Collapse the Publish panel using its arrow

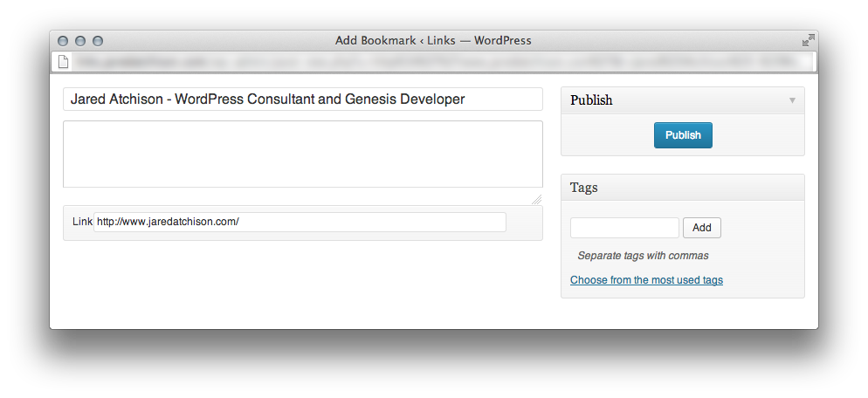coord(792,100)
